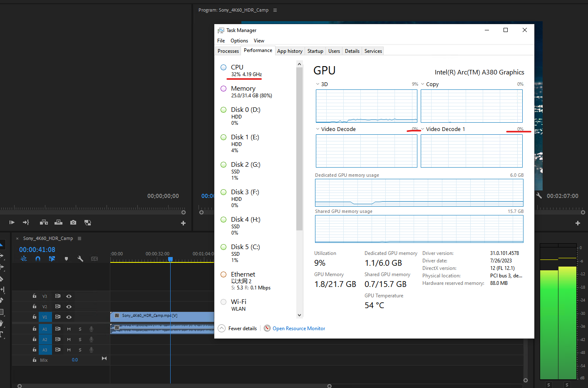Mute the A1 audio track
This screenshot has height=388, width=588.
(69, 329)
